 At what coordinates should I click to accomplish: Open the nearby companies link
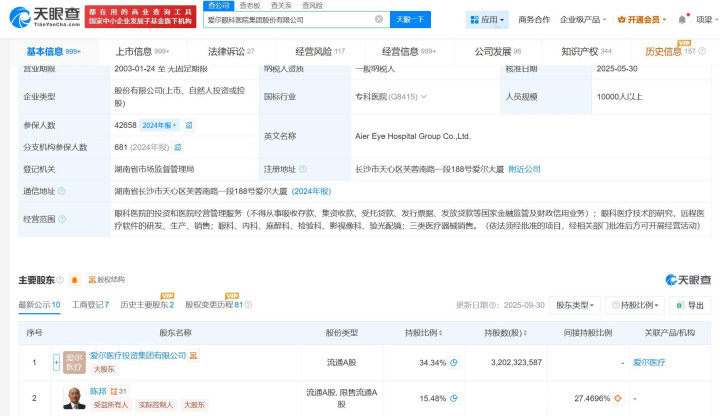pyautogui.click(x=524, y=170)
